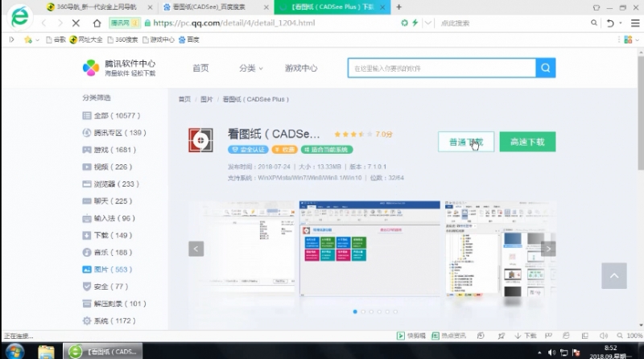644x359 pixels.
Task: Click the 高速下载 button
Action: (x=527, y=142)
